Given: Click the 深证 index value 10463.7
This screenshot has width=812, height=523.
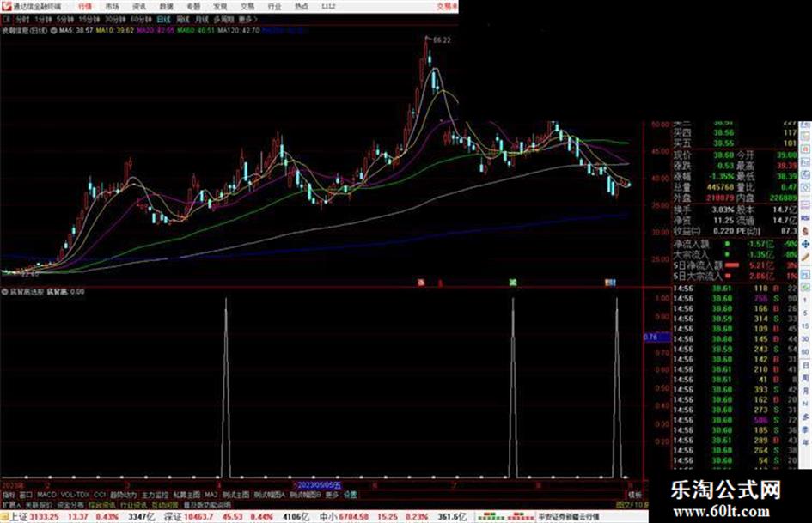Looking at the screenshot, I should point(198,517).
